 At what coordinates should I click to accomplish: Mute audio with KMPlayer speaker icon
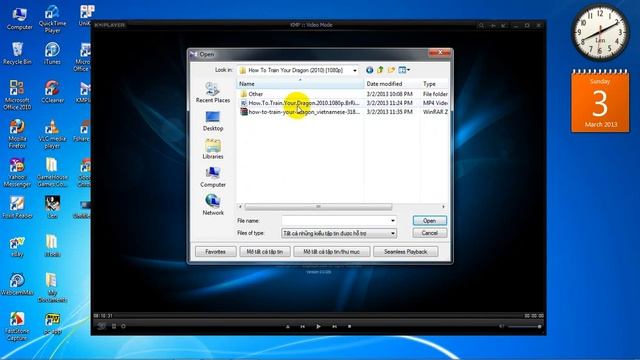click(x=502, y=327)
